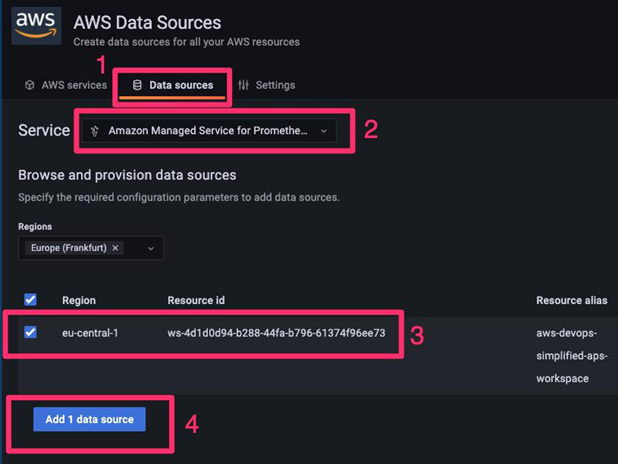Open the Settings tab

point(267,85)
